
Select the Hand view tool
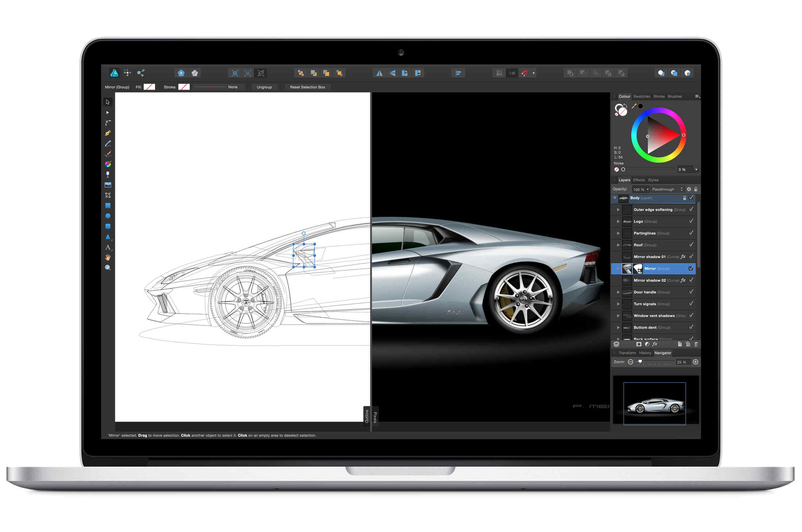click(x=108, y=258)
